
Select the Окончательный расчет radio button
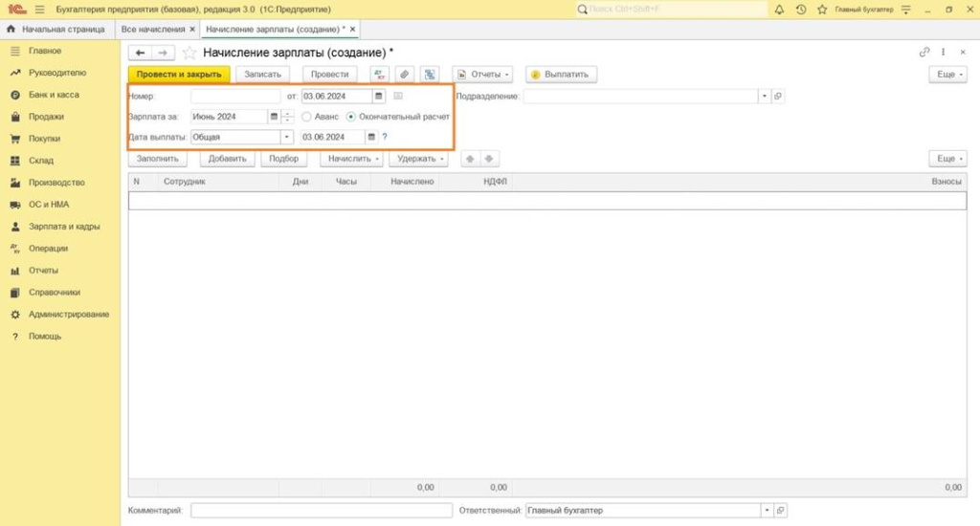pyautogui.click(x=351, y=117)
